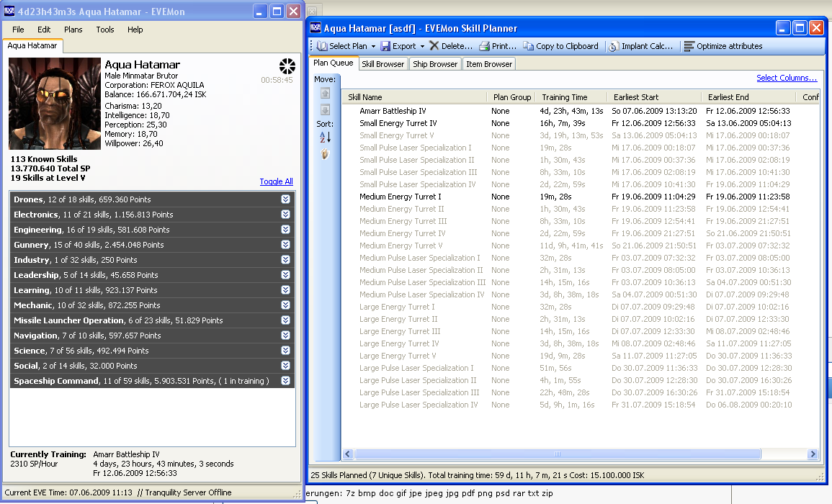
Task: Open the Help menu in EVEMon
Action: pyautogui.click(x=135, y=30)
